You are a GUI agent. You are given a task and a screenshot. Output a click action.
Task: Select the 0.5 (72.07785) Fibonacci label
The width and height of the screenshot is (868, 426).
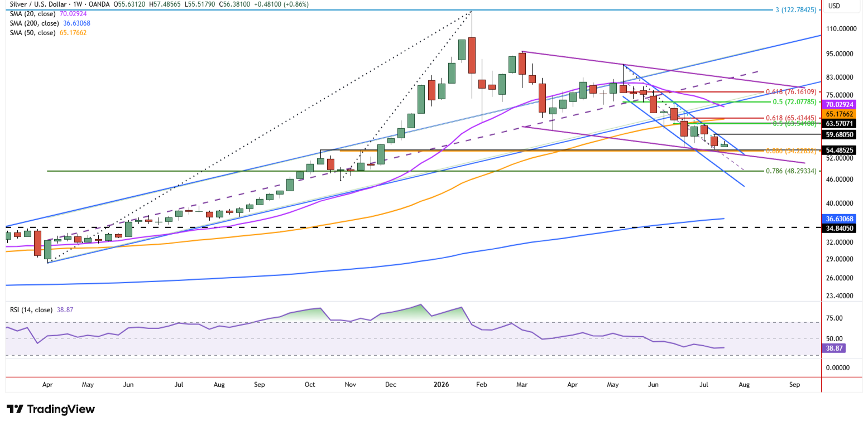(x=794, y=103)
